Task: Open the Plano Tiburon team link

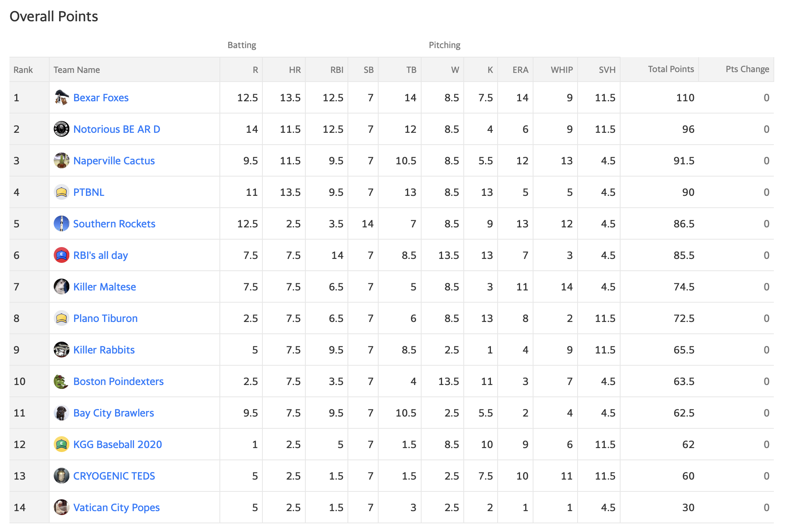Action: 106,318
